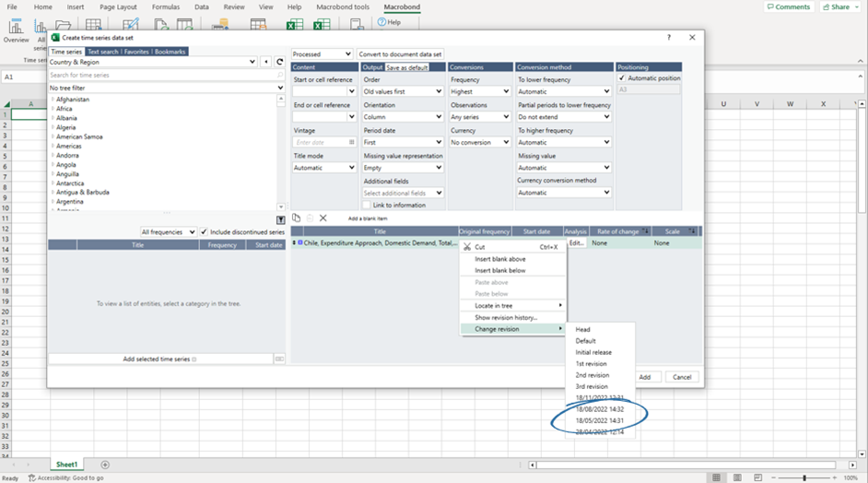868x483 pixels.
Task: Click the copy icon above the Title column
Action: 297,218
